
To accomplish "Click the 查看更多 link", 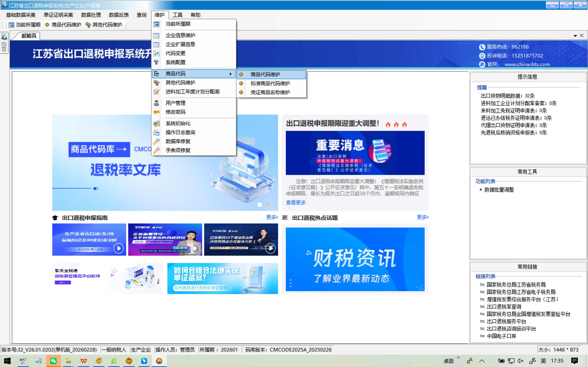I will [x=296, y=202].
